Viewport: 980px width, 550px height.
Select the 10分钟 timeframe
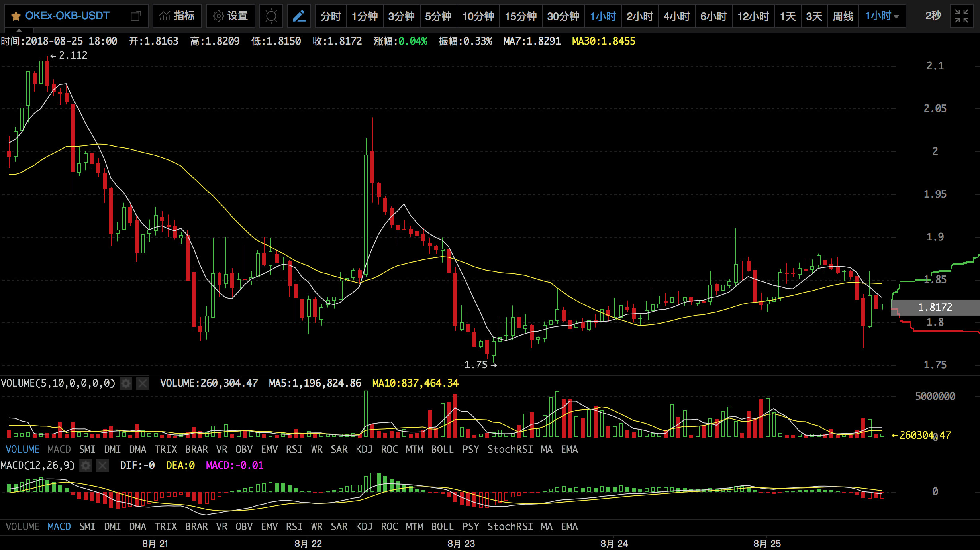478,16
